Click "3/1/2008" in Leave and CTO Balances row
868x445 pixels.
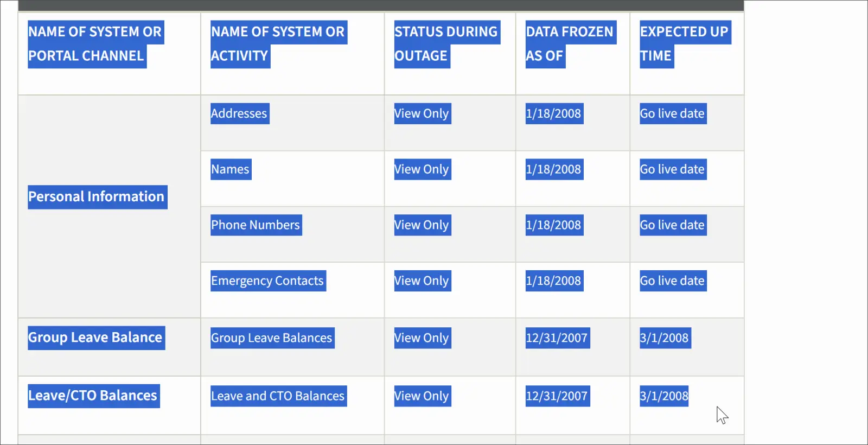(x=664, y=396)
